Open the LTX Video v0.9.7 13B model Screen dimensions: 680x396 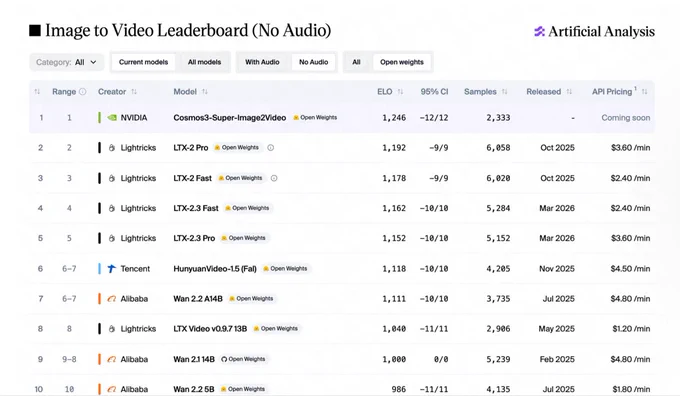210,329
